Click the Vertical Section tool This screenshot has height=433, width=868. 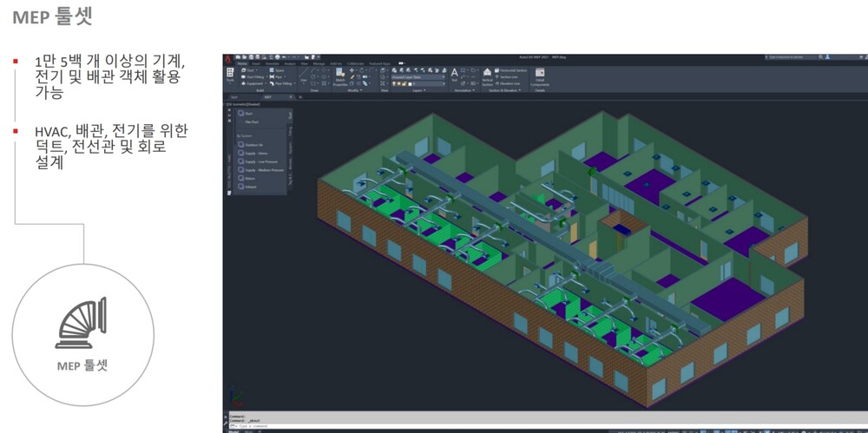point(487,76)
